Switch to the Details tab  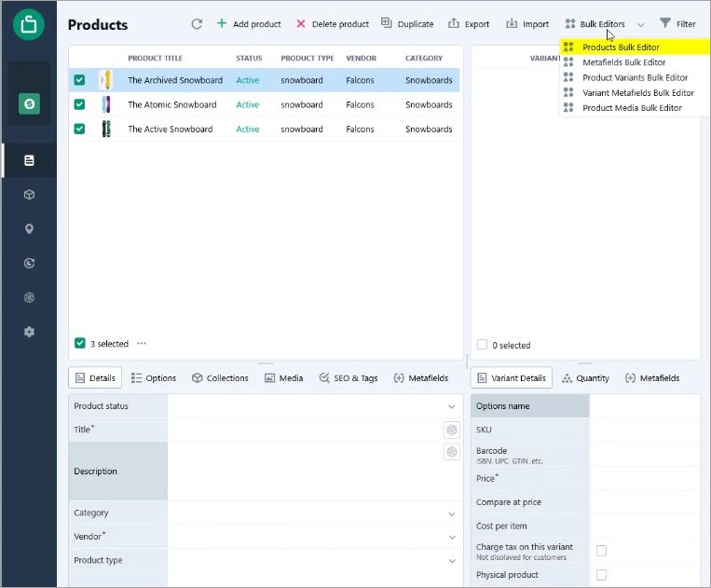95,377
